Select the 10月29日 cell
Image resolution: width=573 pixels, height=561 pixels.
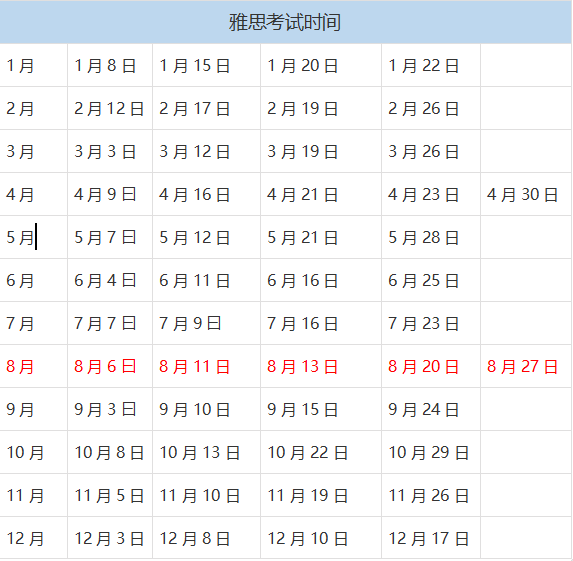point(431,452)
